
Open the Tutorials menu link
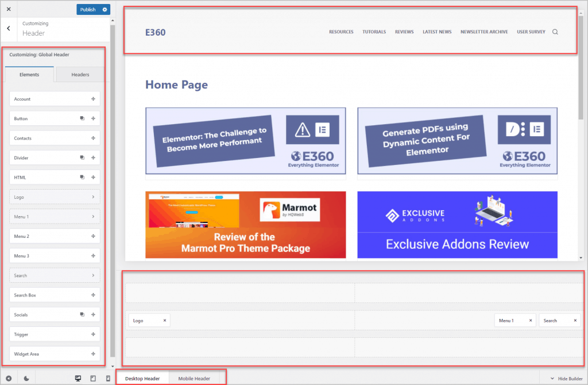coord(374,32)
